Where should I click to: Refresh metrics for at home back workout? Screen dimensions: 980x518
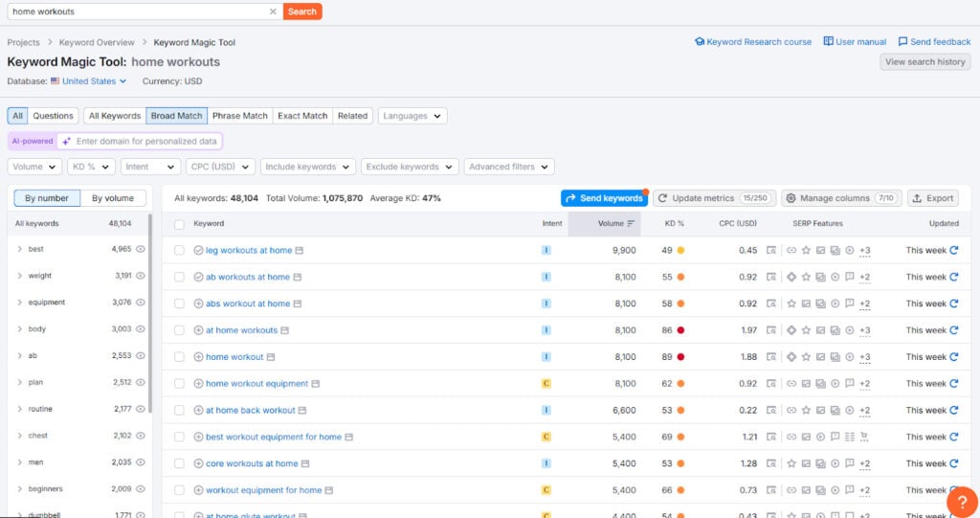(x=954, y=411)
